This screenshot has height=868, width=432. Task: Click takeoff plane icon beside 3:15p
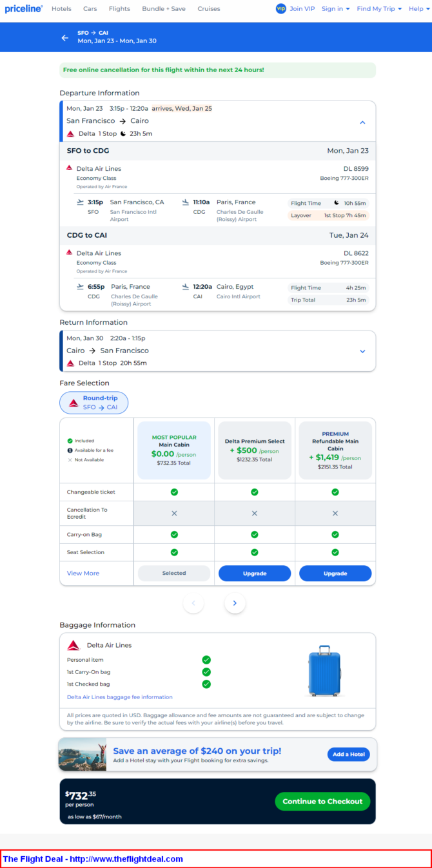(x=80, y=202)
